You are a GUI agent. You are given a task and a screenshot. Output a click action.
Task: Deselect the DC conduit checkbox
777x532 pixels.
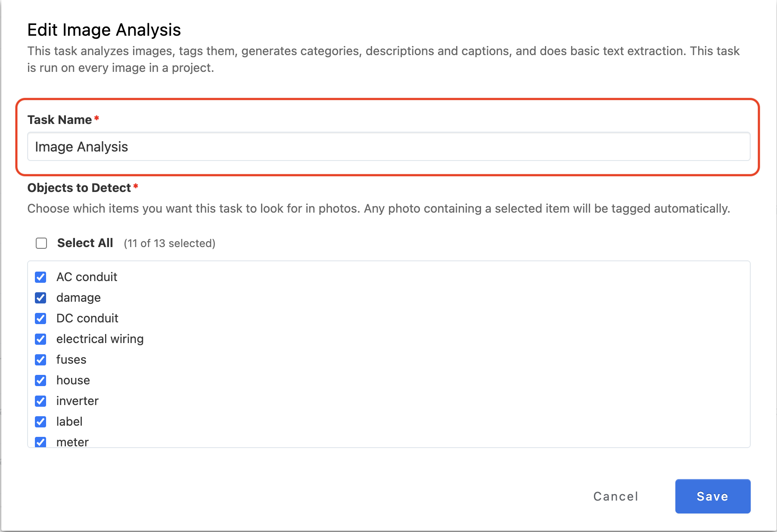[x=41, y=319]
